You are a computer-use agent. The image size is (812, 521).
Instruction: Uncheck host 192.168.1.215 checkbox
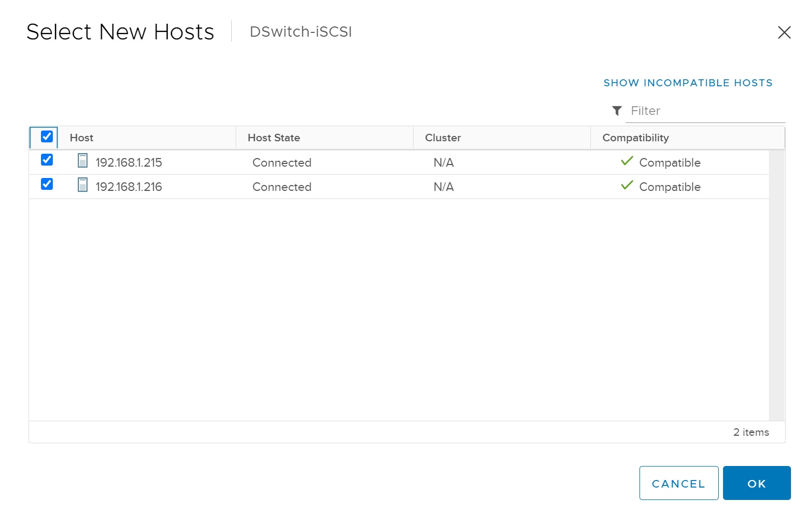pos(47,160)
